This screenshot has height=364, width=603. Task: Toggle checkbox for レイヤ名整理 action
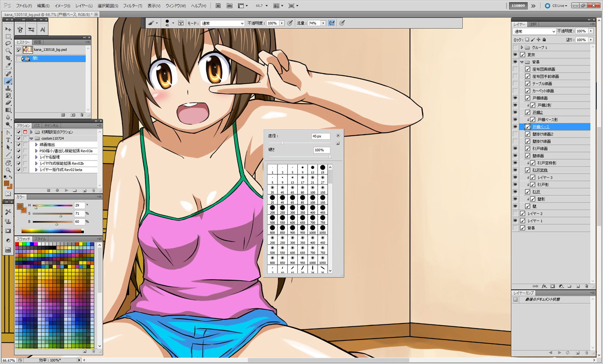click(x=19, y=157)
